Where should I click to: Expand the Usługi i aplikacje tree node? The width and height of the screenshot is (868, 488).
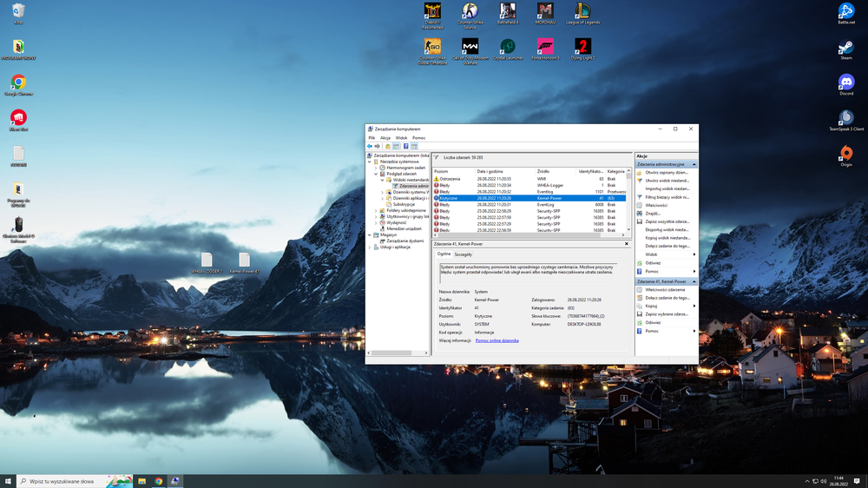[370, 247]
